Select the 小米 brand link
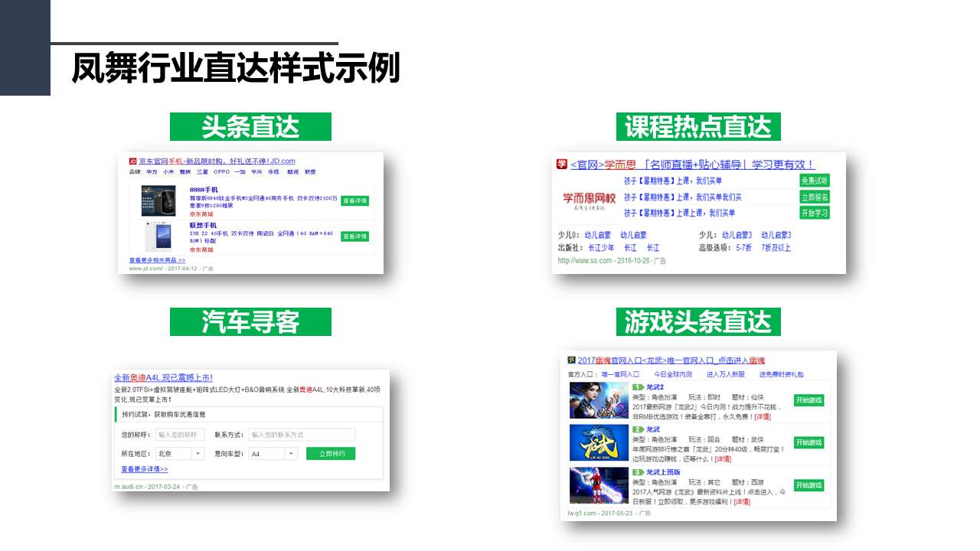Viewport: 980px width, 551px height. point(168,172)
